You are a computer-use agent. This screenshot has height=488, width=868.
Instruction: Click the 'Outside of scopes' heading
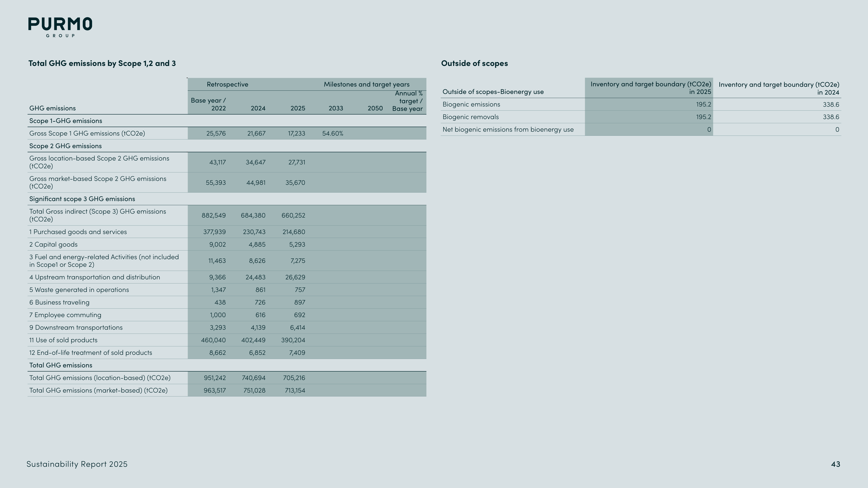(x=474, y=63)
